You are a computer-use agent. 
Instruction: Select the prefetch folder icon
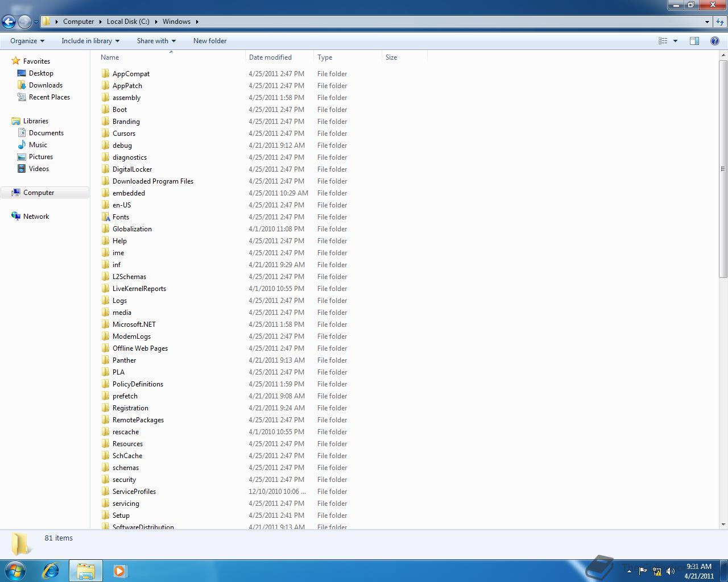(x=105, y=396)
